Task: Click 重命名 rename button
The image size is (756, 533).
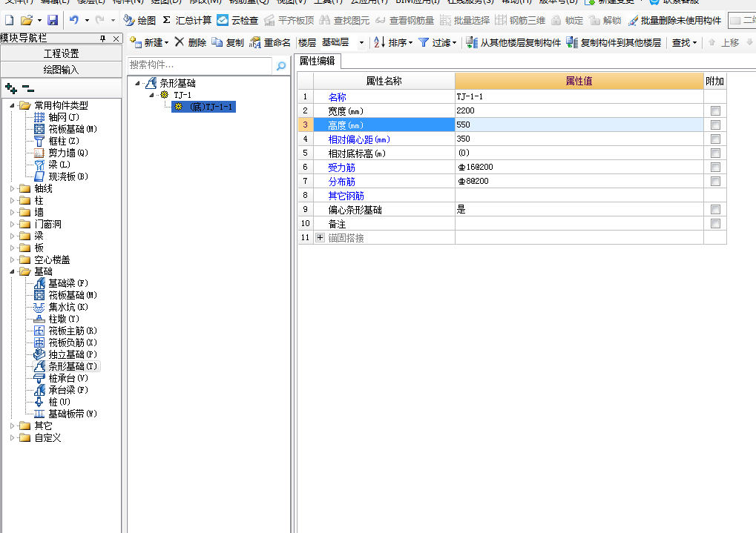Action: coord(270,42)
